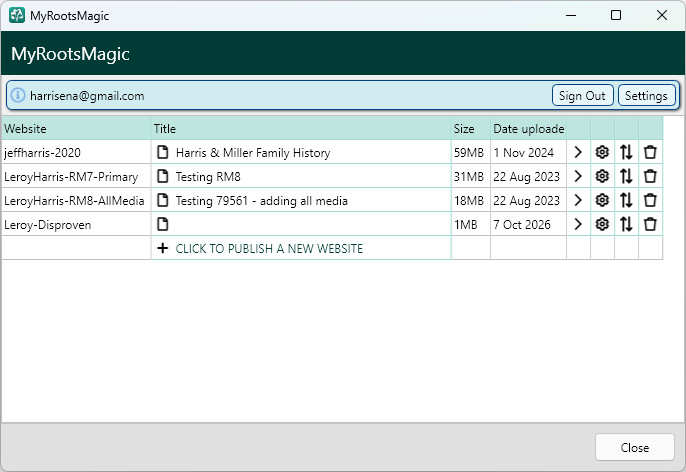The image size is (686, 472).
Task: Click the Website column header
Action: coord(76,128)
